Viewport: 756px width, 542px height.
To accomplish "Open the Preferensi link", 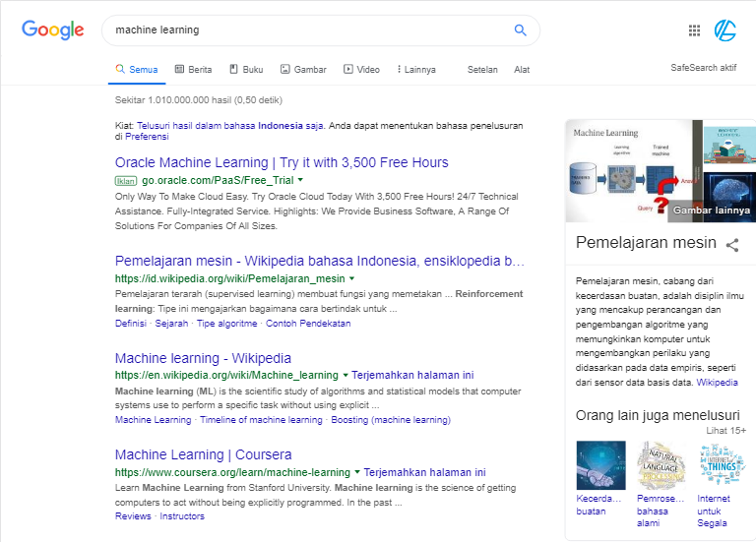I will pyautogui.click(x=147, y=137).
